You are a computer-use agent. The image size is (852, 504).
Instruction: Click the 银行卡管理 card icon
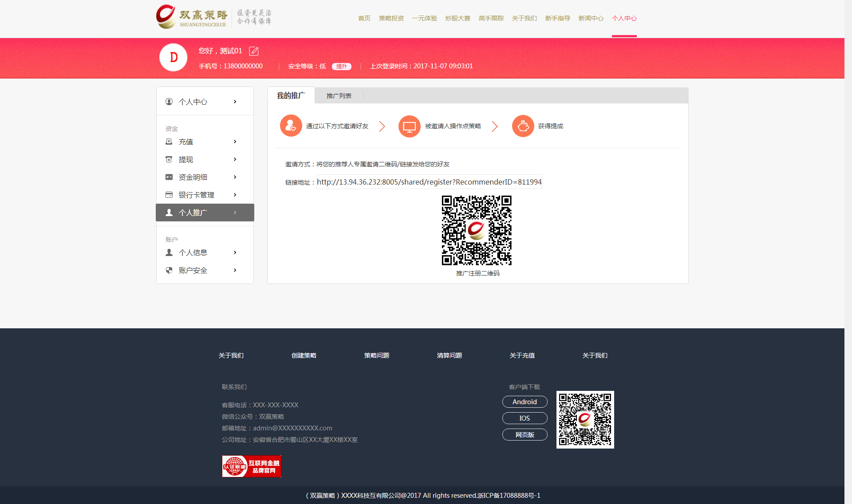click(x=169, y=195)
